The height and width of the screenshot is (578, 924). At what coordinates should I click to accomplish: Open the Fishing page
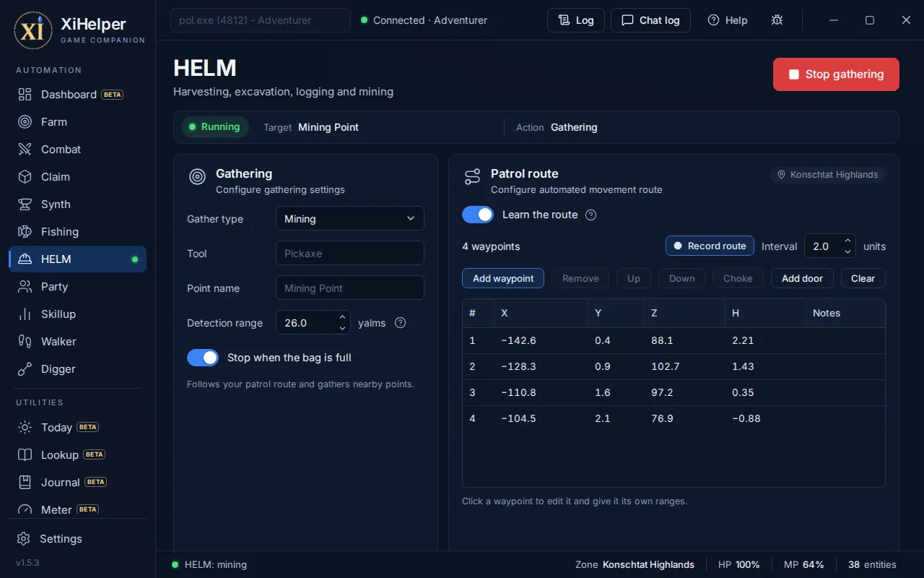78,232
